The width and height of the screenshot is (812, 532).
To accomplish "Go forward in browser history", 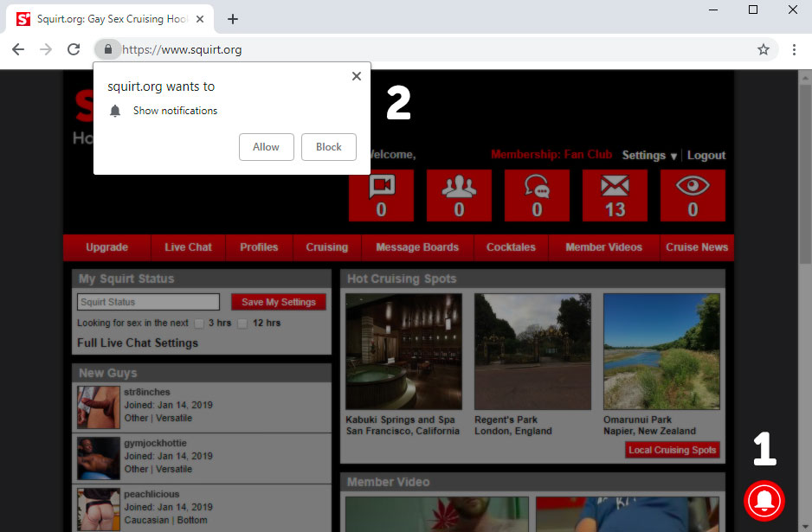I will pos(46,49).
